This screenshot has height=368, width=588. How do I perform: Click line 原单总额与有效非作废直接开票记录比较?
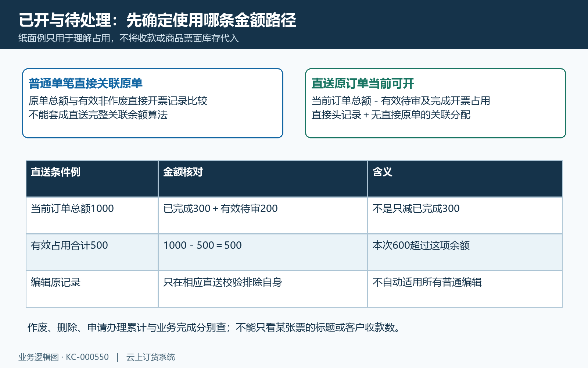118,101
